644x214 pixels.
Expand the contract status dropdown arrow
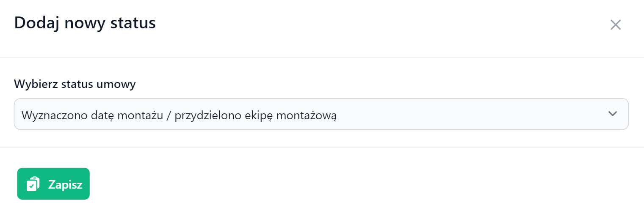pos(612,114)
